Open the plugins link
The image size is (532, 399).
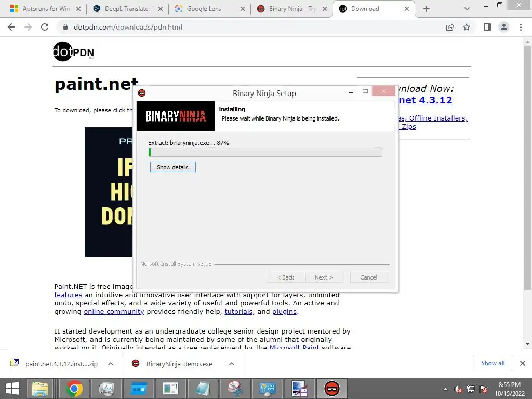tap(284, 312)
